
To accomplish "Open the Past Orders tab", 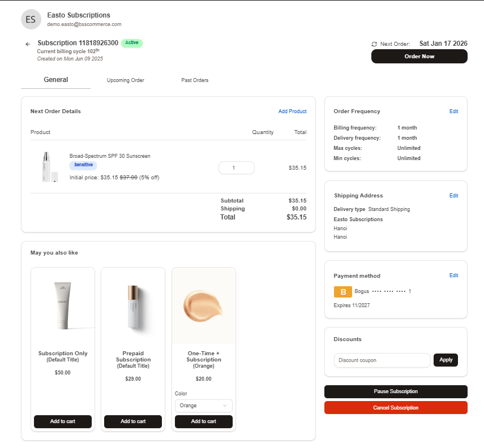I will point(195,80).
